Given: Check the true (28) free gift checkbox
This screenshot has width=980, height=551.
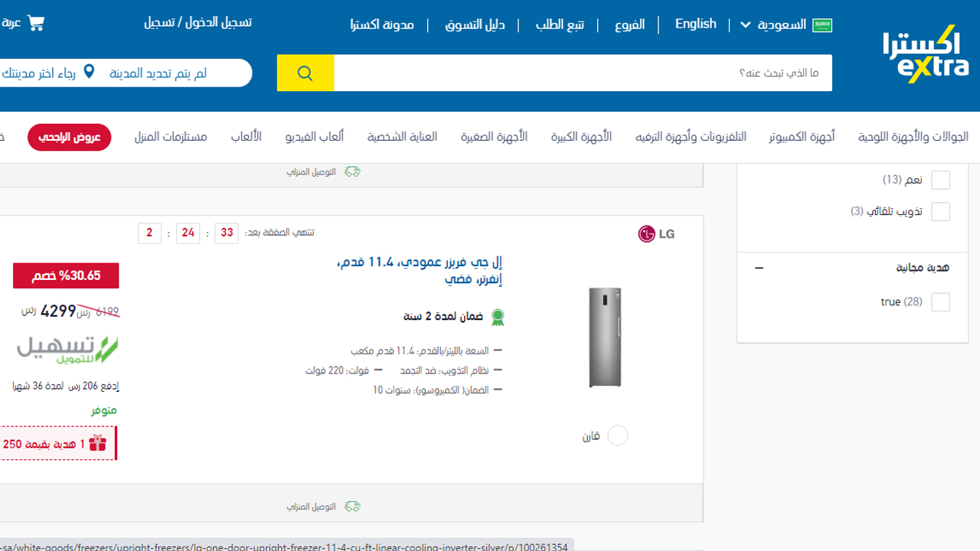Looking at the screenshot, I should (940, 302).
